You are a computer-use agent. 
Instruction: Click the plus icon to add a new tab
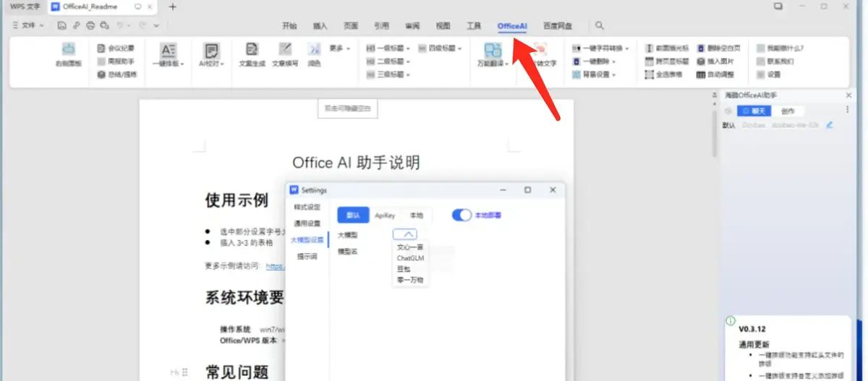[x=172, y=7]
